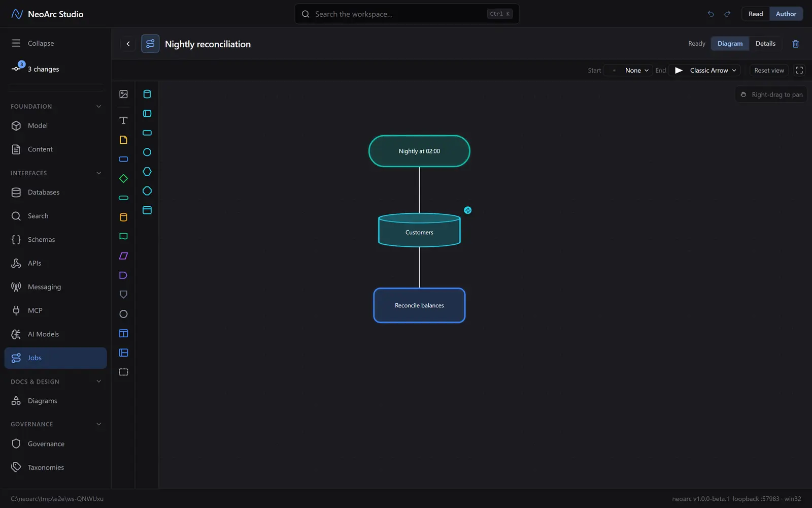Select the green diamond decision shape
The image size is (812, 508).
coord(123,178)
